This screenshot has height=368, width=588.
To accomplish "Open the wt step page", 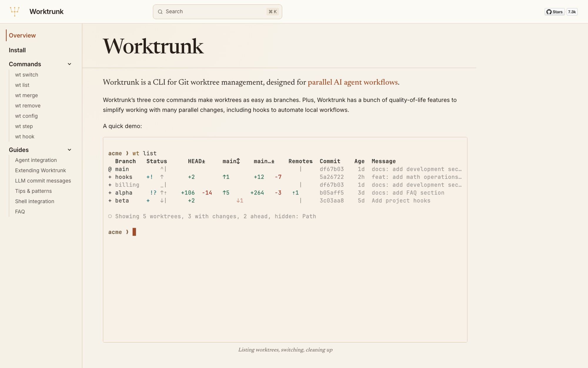I will pos(24,126).
